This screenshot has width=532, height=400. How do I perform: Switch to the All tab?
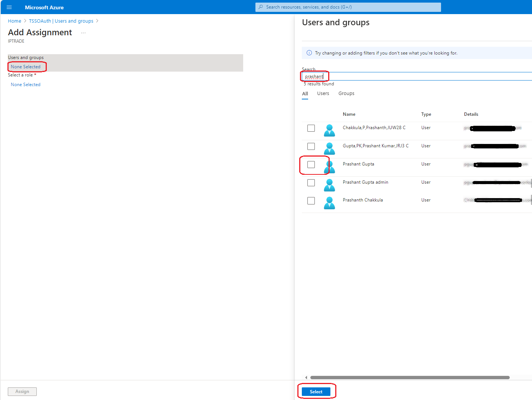tap(305, 94)
